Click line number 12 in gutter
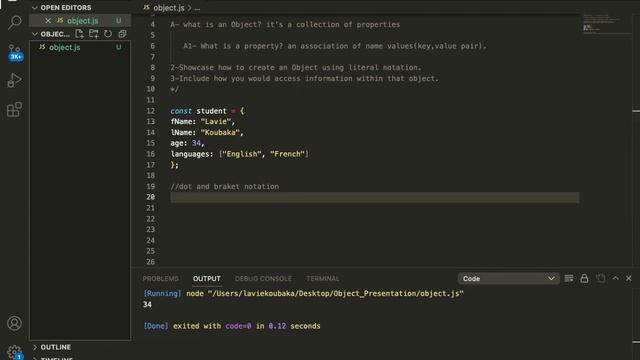Image resolution: width=640 pixels, height=360 pixels. [151, 111]
